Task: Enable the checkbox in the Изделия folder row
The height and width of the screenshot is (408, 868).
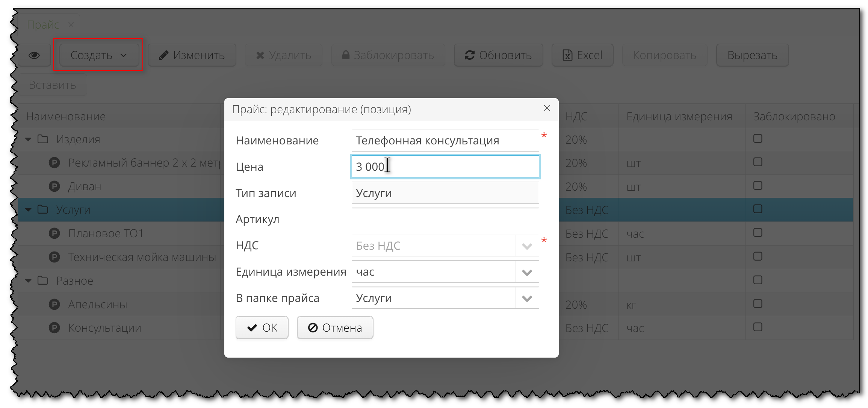Action: [x=758, y=139]
